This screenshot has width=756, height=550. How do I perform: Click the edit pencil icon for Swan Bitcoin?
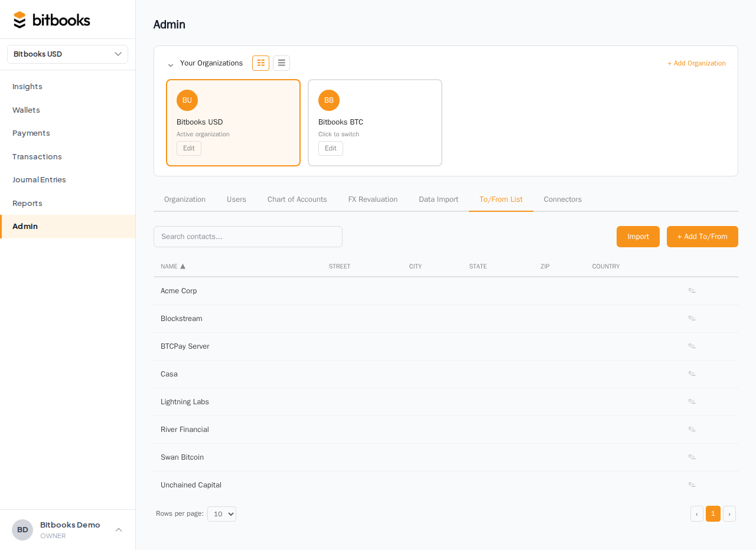692,457
